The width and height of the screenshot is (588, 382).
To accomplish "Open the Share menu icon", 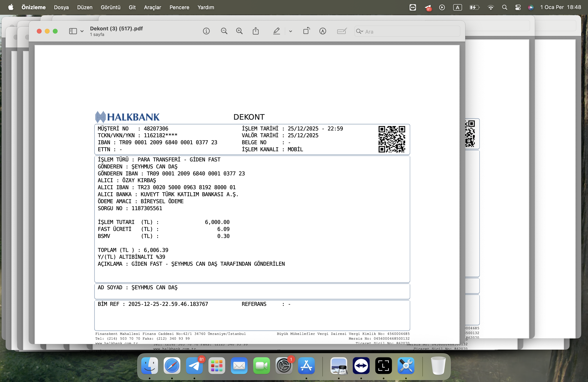I will coord(256,31).
